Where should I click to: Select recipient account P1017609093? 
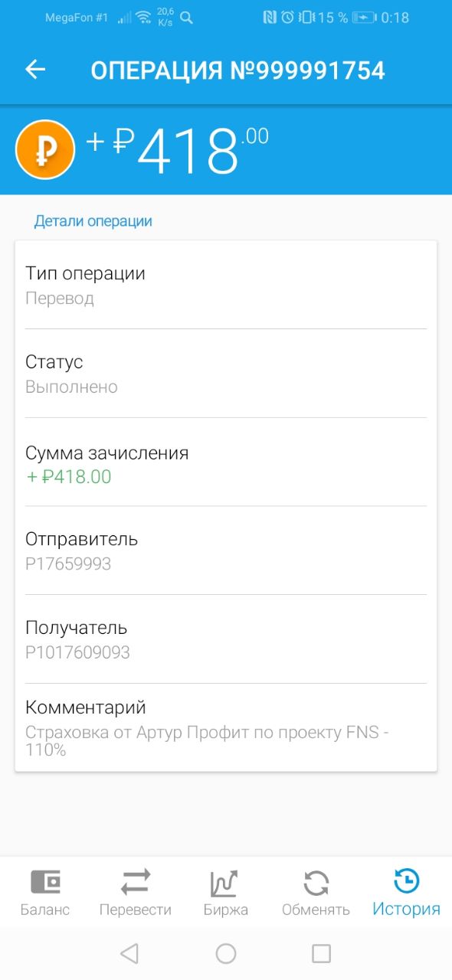point(77,653)
